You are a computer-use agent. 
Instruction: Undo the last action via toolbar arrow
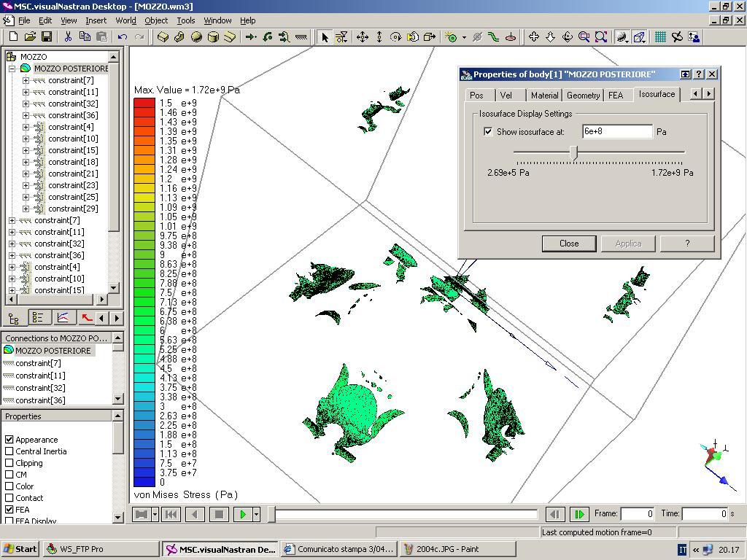123,36
